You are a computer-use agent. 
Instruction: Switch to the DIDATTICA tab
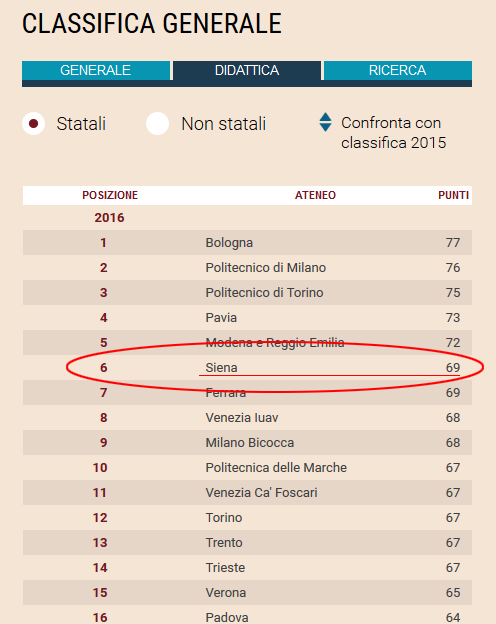pos(247,70)
